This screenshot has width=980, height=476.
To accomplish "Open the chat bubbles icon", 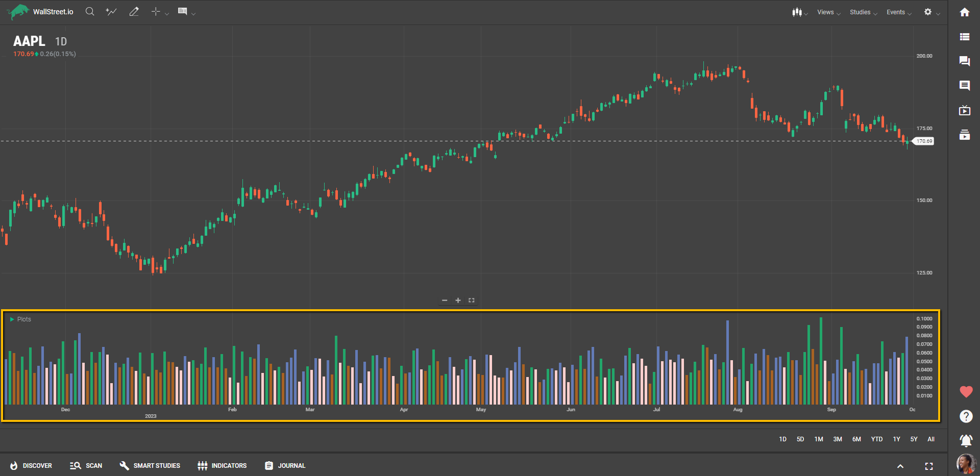I will [964, 61].
